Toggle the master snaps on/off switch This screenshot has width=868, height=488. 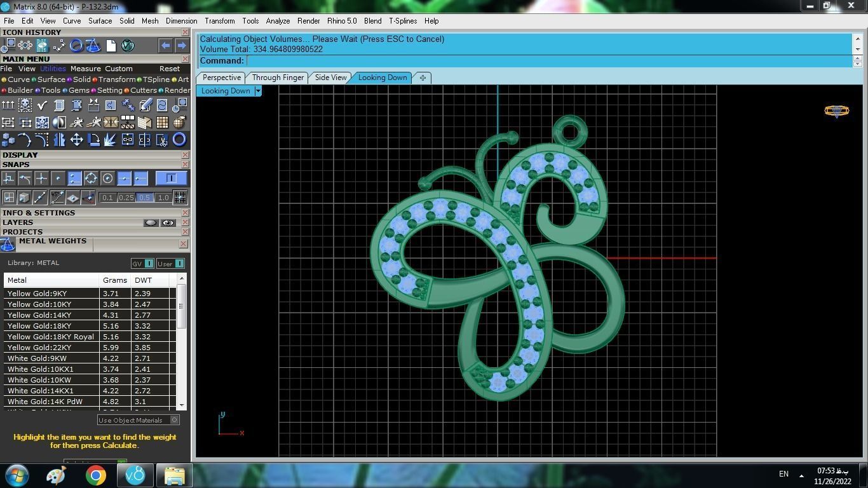(x=172, y=178)
